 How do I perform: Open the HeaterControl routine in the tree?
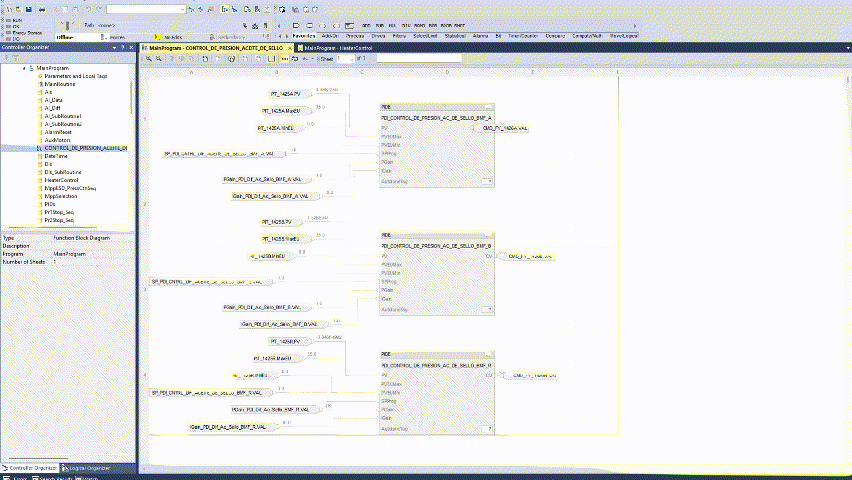click(63, 180)
